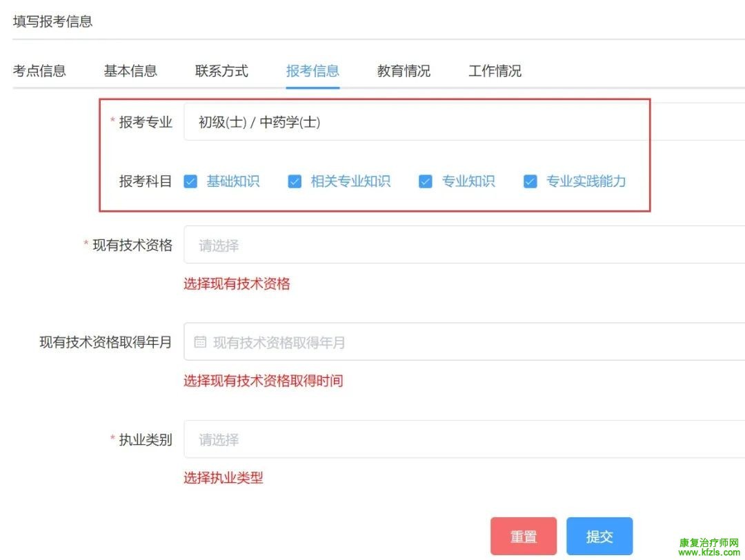
Task: Uncheck the 专业知识 subject checkbox
Action: (426, 182)
